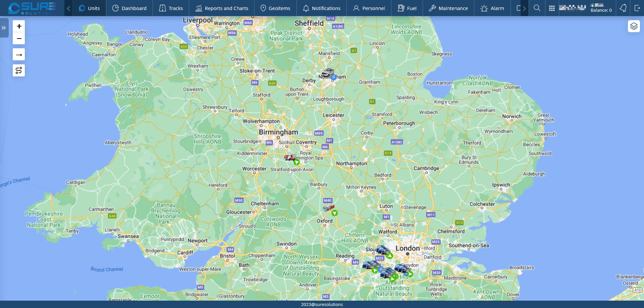Select fire truck marker near Leamington Spa
The height and width of the screenshot is (308, 644).
[x=290, y=157]
